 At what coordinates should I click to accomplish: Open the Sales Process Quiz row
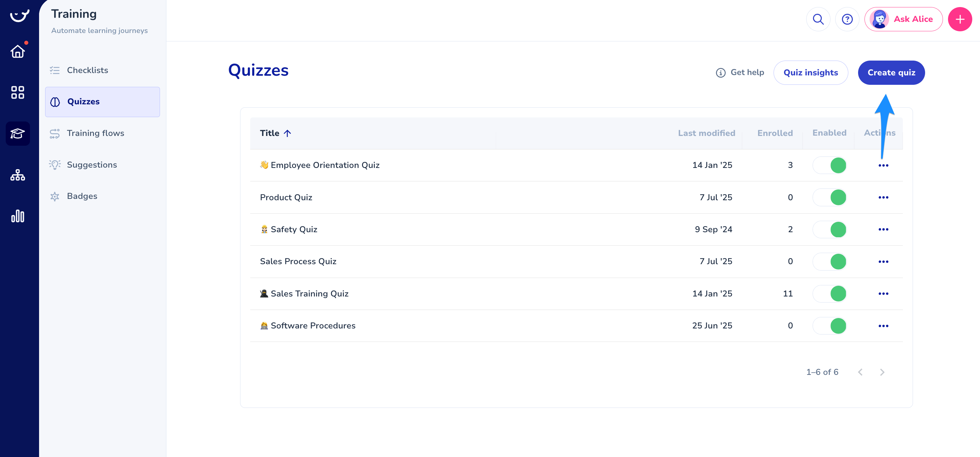(298, 261)
